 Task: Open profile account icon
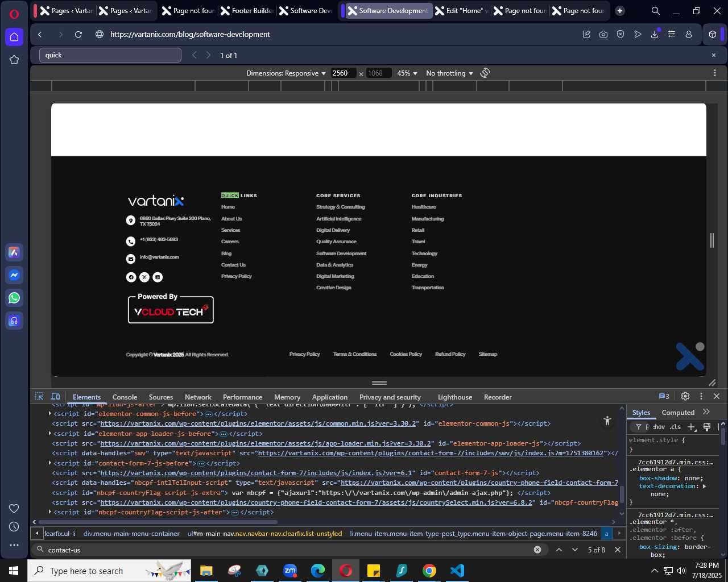(689, 35)
